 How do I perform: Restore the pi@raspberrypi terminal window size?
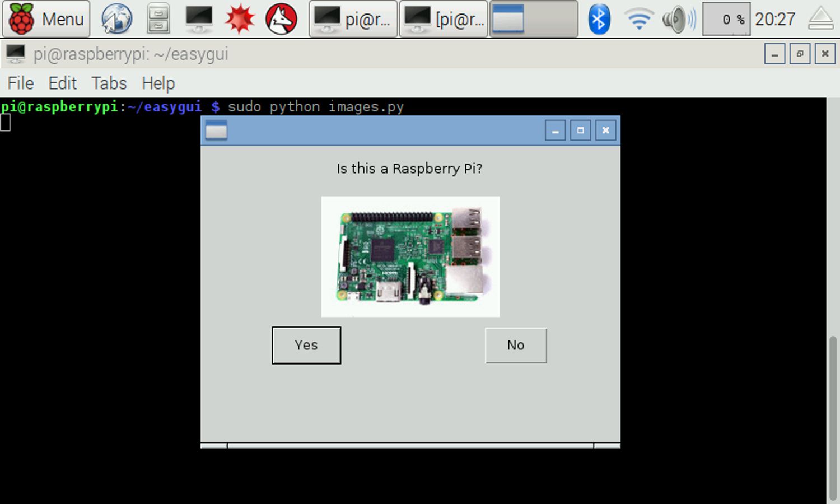(x=800, y=54)
